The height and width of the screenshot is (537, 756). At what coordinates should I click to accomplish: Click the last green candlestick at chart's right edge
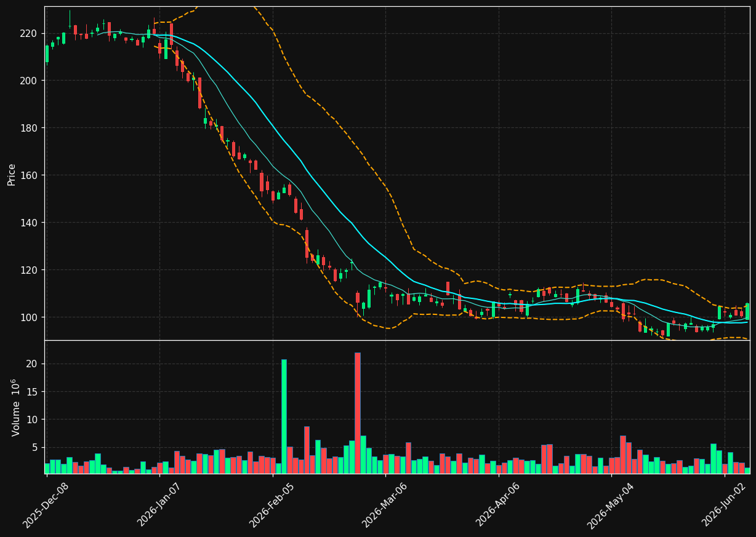coord(747,311)
